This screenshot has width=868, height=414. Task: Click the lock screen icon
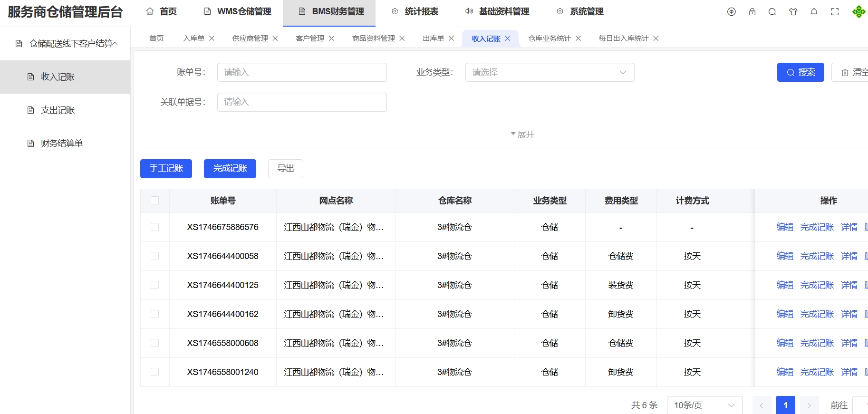[752, 12]
